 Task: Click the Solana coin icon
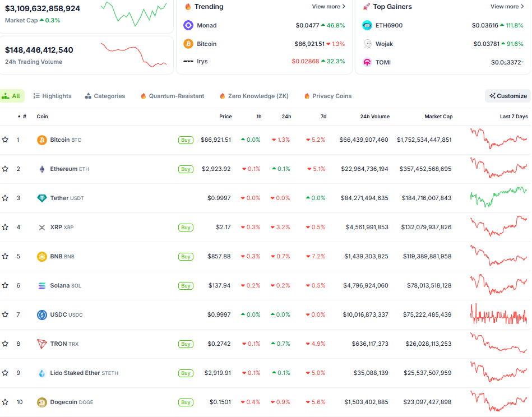click(x=41, y=286)
